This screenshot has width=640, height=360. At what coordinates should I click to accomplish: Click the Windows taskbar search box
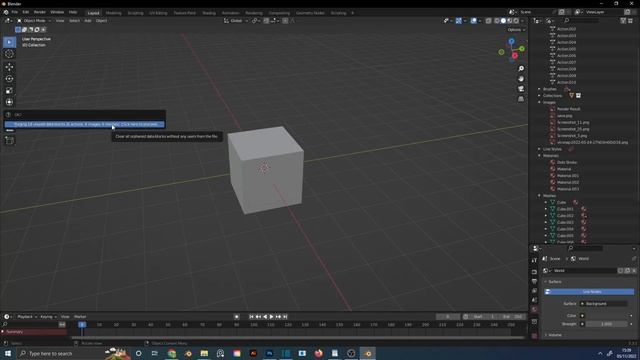[x=60, y=353]
